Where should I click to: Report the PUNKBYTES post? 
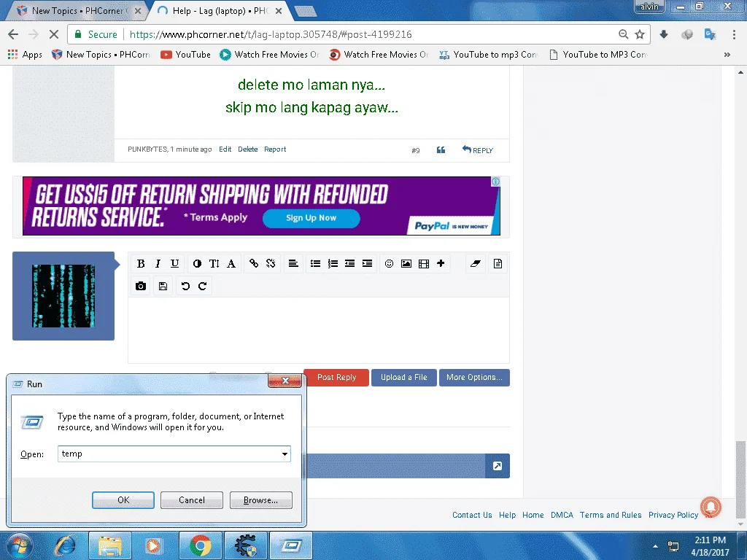[x=275, y=149]
